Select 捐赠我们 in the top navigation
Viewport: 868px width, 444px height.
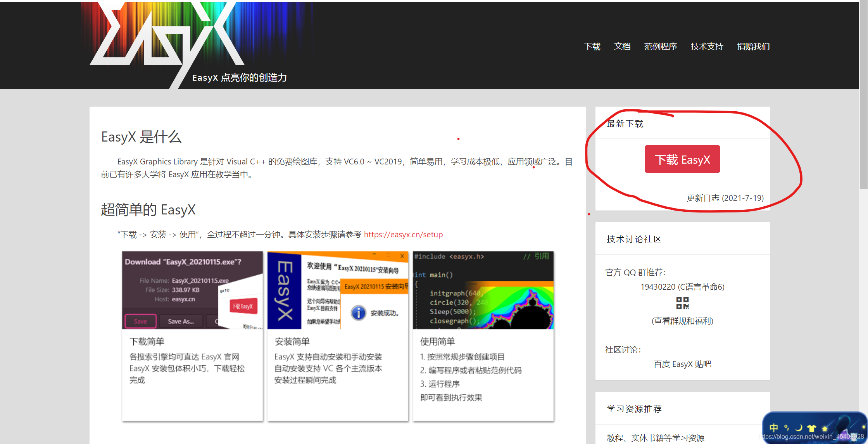(753, 47)
